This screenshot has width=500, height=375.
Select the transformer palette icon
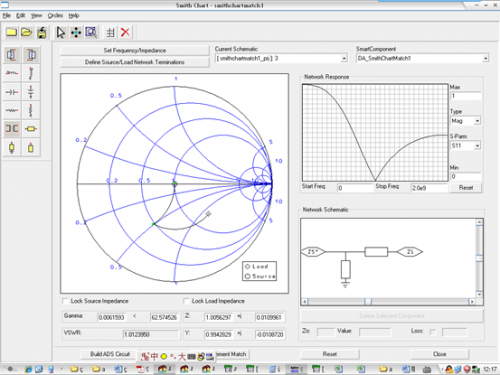click(12, 129)
